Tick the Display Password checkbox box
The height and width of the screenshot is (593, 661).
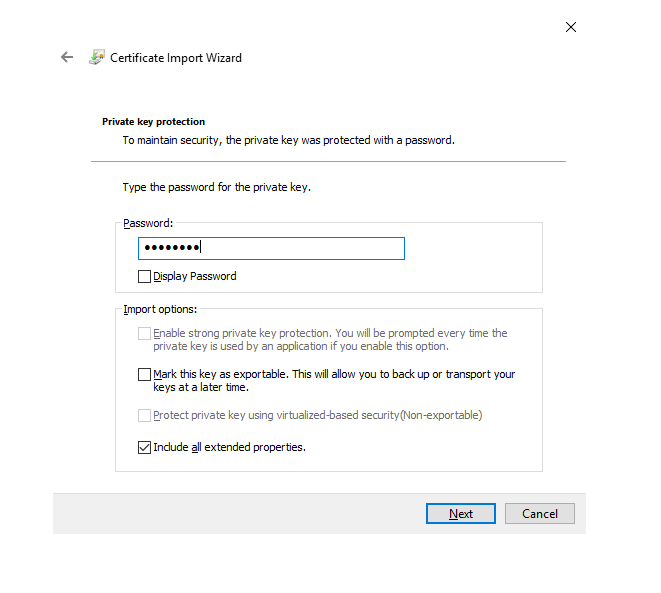click(145, 276)
